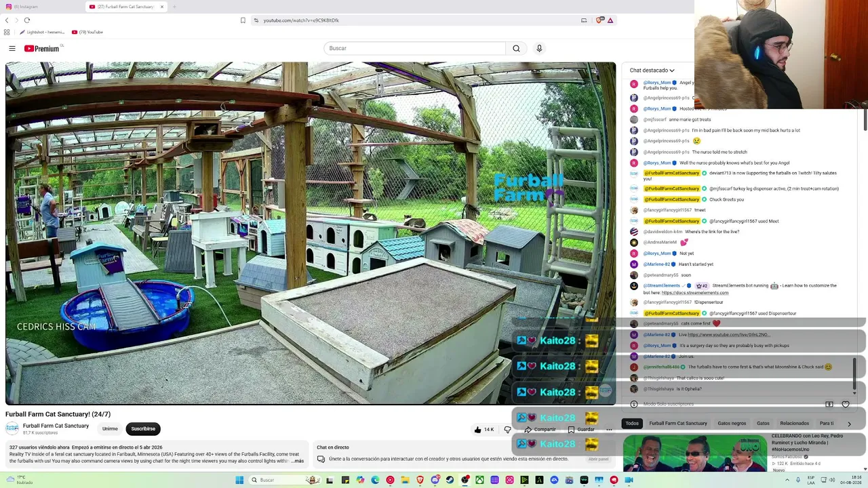Open the YouTube bookmark in the bookmarks bar

coord(87,32)
